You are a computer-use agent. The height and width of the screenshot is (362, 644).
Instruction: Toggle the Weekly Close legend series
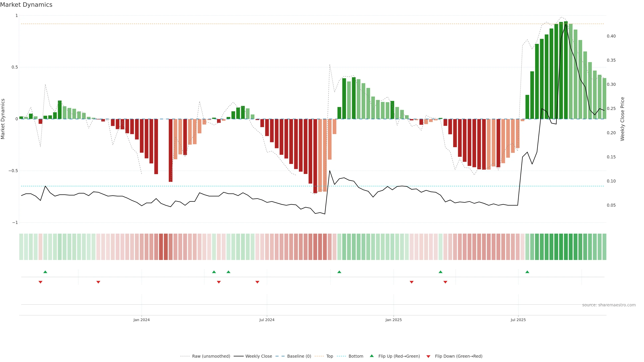(x=258, y=356)
